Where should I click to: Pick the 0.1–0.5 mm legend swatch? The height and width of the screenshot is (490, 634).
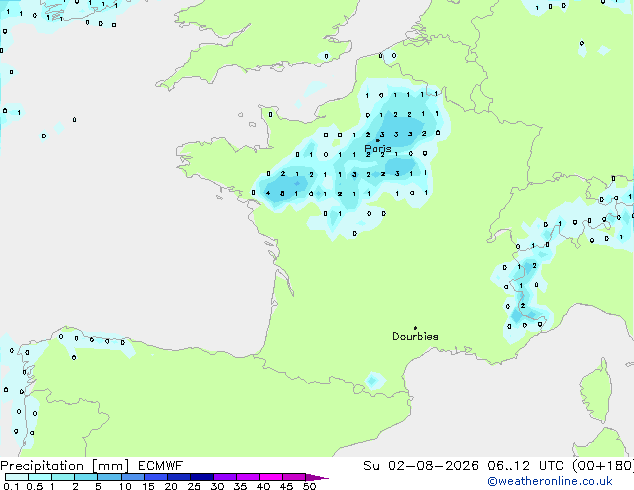[x=17, y=477]
